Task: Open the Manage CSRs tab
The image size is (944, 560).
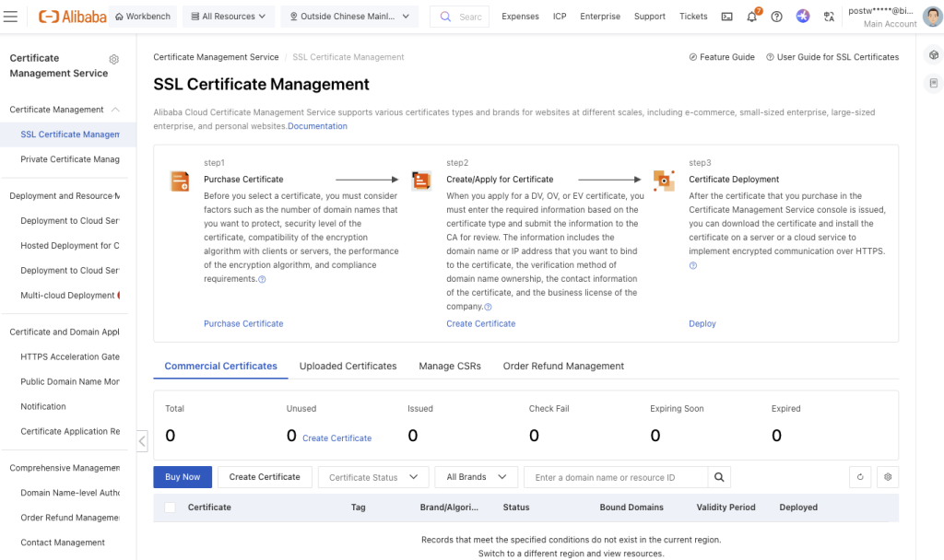Action: coord(450,366)
